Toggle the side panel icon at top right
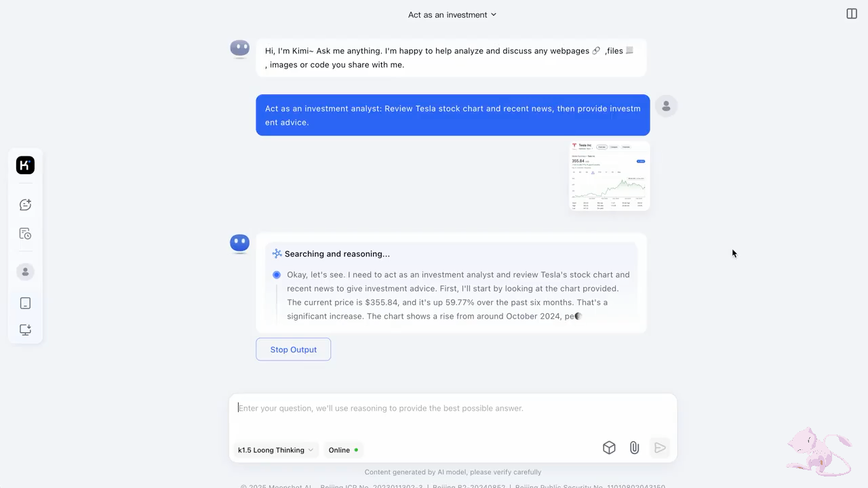Screen dimensions: 868x488 pyautogui.click(x=852, y=14)
